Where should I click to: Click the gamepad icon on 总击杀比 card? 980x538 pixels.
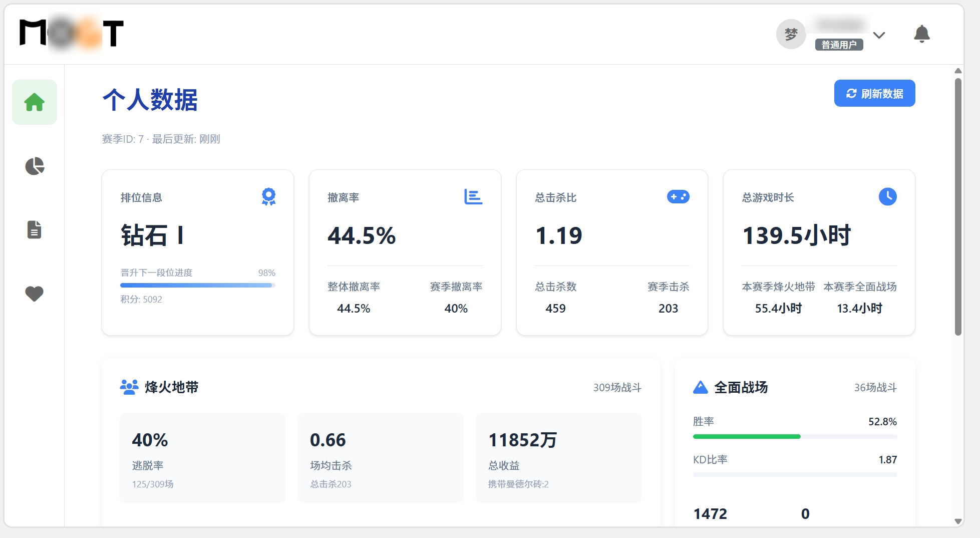click(678, 197)
